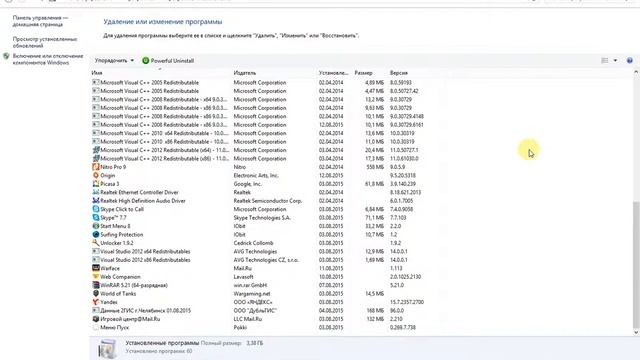
Task: Click the Web Companion program icon
Action: point(96,276)
